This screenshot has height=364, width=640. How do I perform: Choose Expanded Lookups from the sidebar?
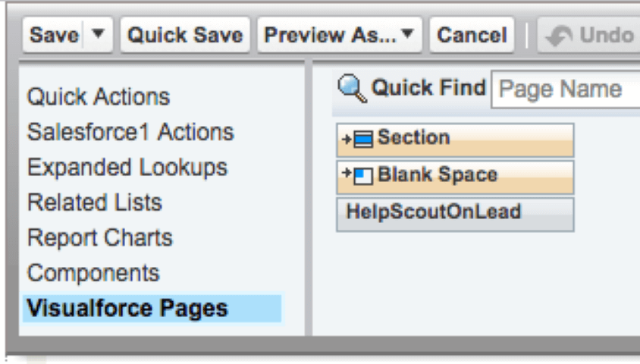pos(127,167)
